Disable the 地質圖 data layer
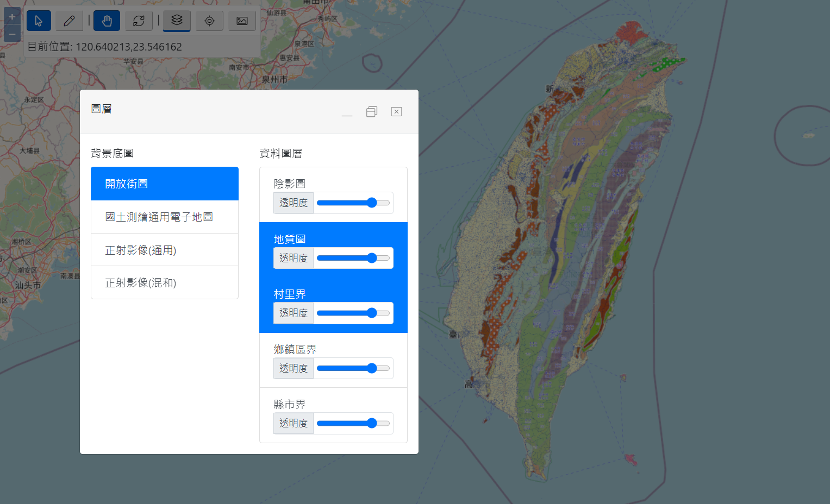 [289, 239]
